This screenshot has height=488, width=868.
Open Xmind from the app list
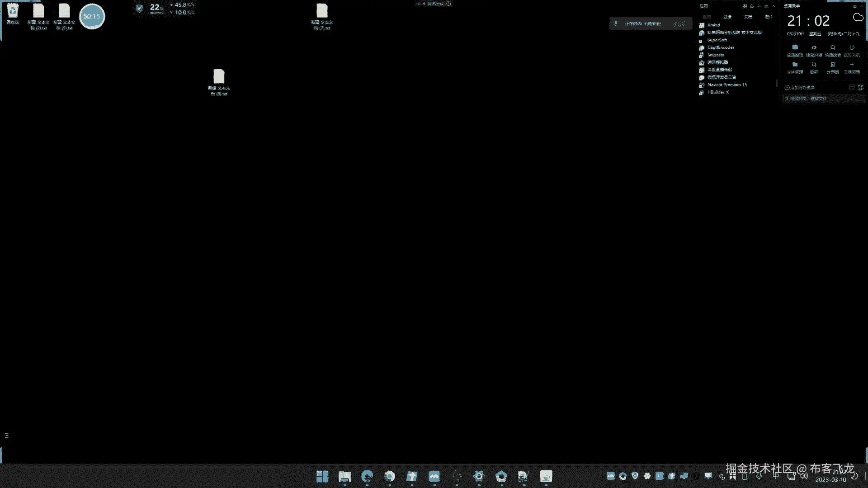click(x=713, y=25)
